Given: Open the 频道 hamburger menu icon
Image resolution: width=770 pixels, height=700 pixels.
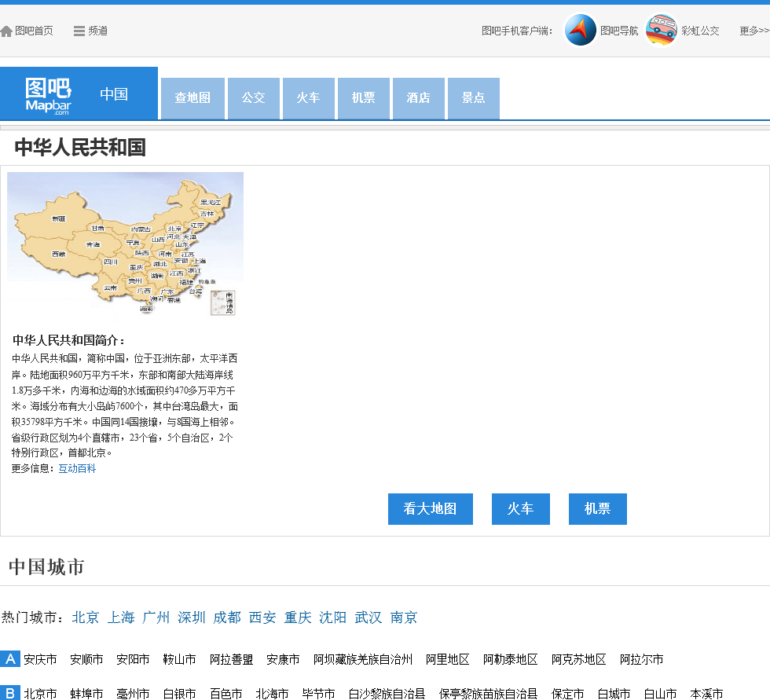Looking at the screenshot, I should (79, 31).
